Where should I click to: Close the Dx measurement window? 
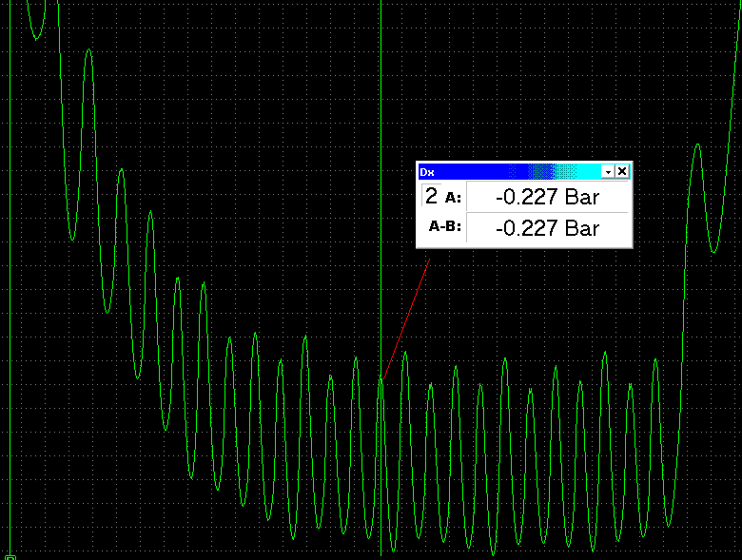tap(622, 171)
